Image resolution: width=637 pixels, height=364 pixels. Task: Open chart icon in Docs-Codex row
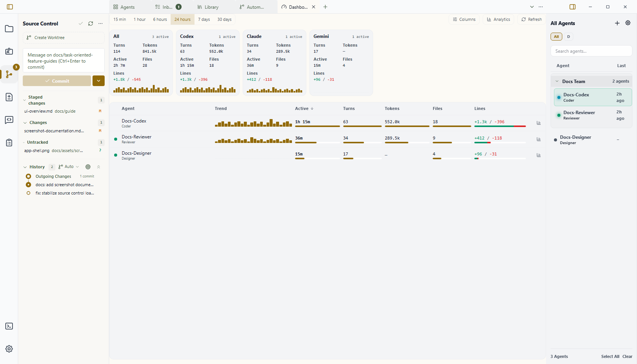[x=539, y=123]
